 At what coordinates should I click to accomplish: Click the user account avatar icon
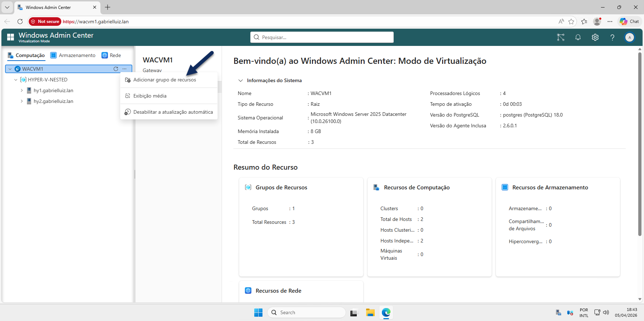click(630, 37)
